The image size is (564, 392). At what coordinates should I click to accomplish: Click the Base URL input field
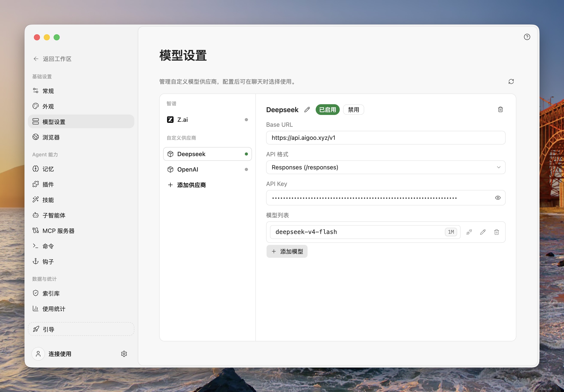coord(386,138)
